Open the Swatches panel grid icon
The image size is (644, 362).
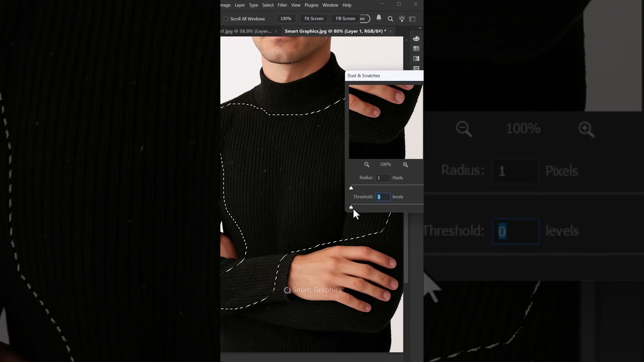pyautogui.click(x=416, y=49)
